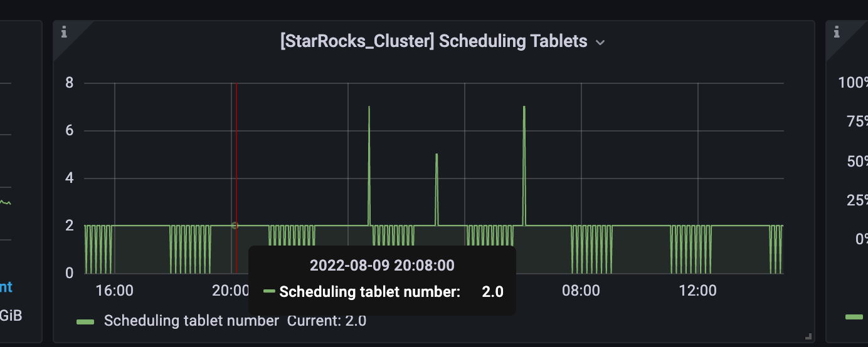Click the Scheduling Tablets panel corner resize handle
868x347 pixels.
click(808, 336)
